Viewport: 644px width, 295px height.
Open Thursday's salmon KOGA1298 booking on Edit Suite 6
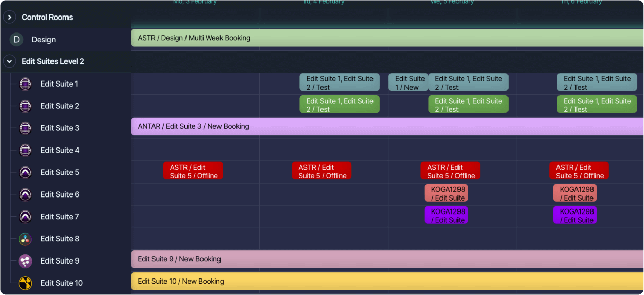[x=575, y=193]
